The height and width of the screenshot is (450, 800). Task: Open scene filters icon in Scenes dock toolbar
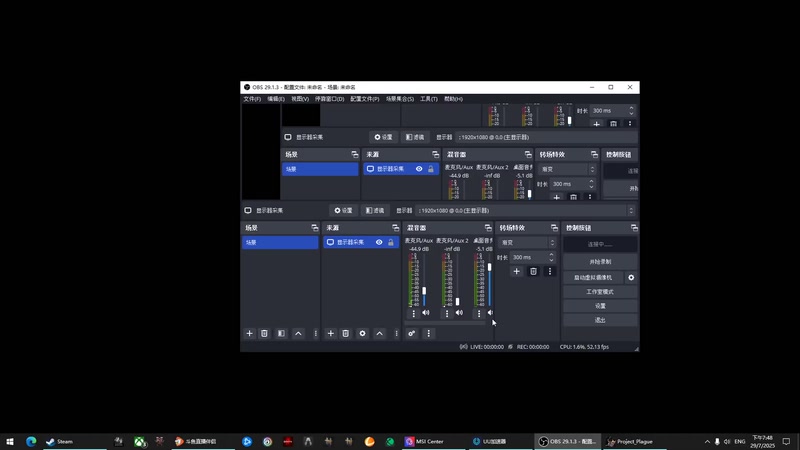281,333
